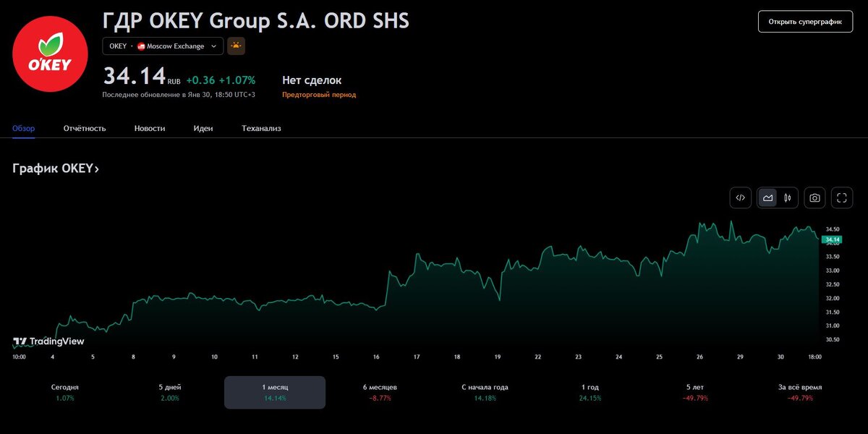Take a chart snapshot with the camera icon

[815, 197]
